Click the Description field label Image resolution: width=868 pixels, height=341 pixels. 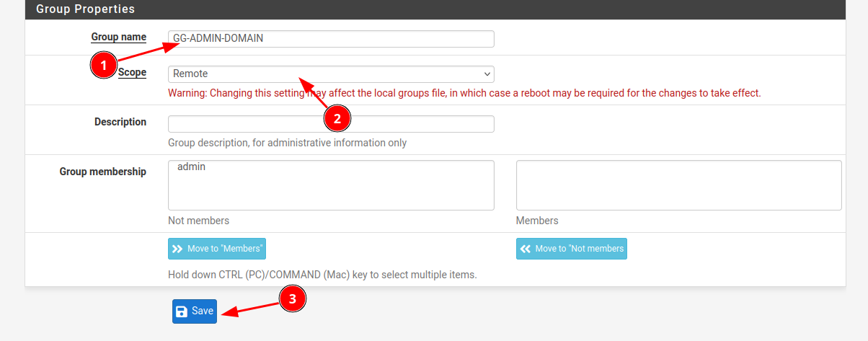(x=120, y=122)
